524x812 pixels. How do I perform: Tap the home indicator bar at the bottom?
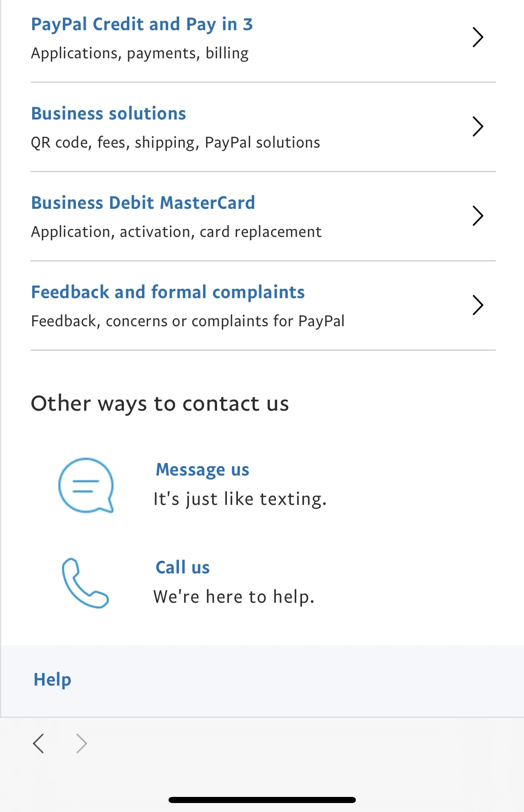coord(262,800)
